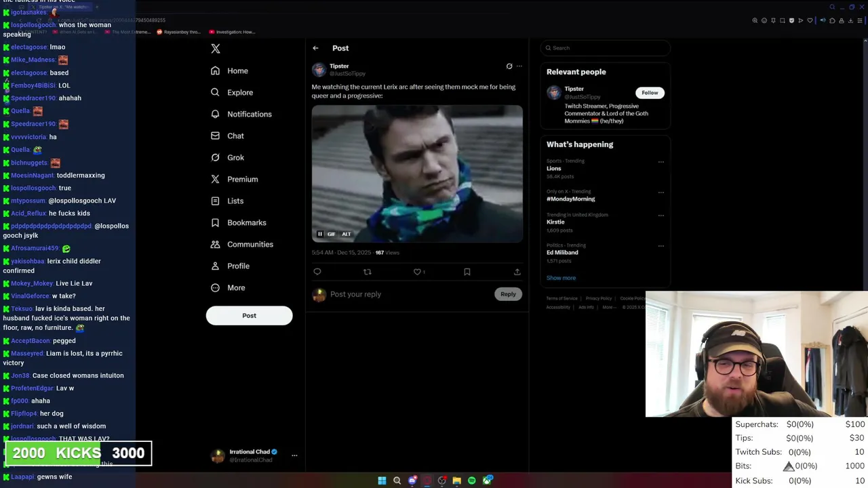Open the Lions trending topic
The image size is (868, 488).
[x=554, y=169]
